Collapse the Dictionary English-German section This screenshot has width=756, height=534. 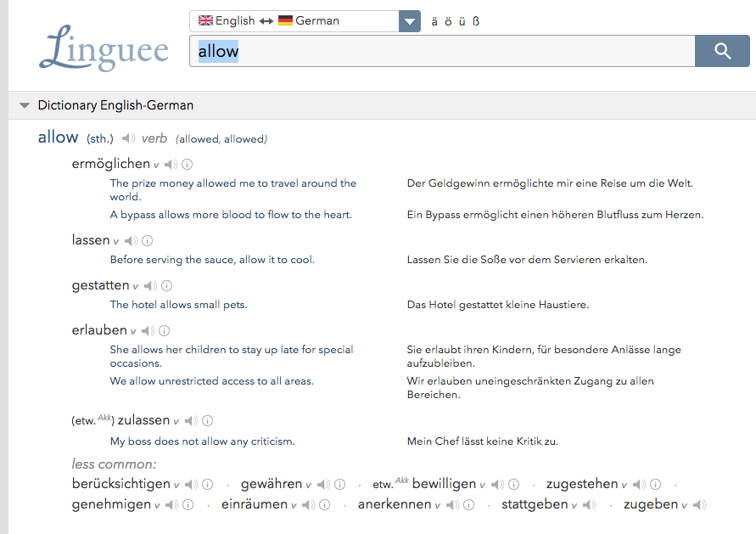click(x=25, y=105)
